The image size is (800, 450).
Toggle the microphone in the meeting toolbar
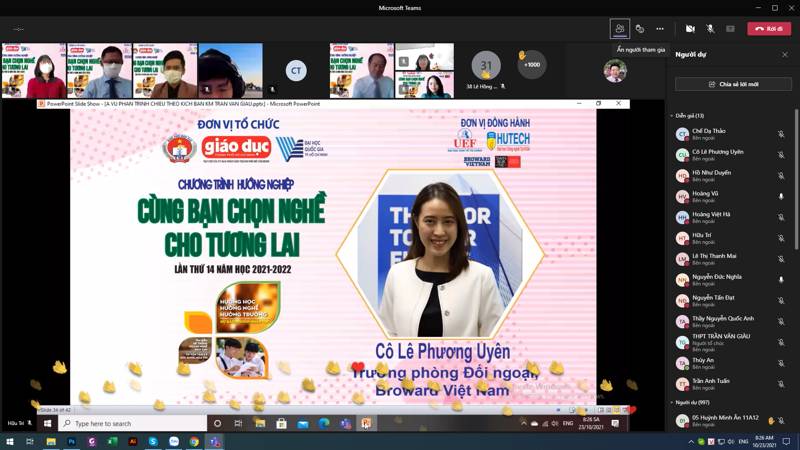[710, 28]
